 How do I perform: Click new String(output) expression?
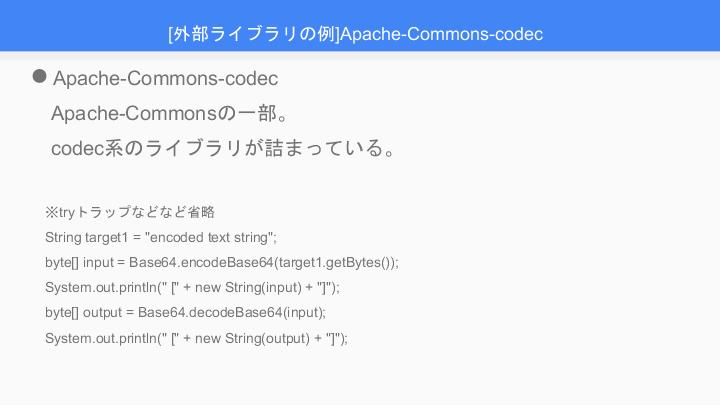click(x=252, y=338)
